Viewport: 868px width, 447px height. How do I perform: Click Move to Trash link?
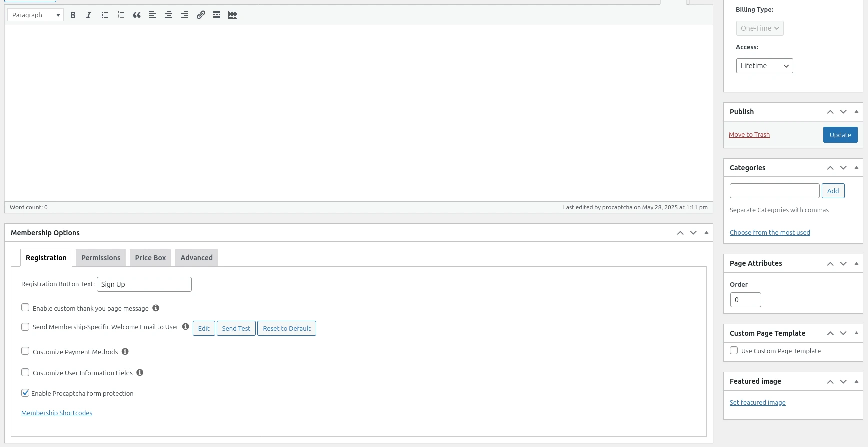(x=749, y=135)
